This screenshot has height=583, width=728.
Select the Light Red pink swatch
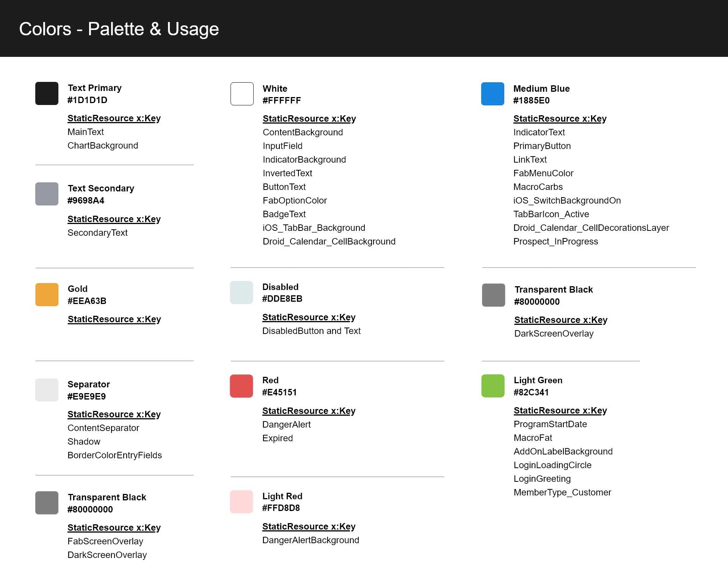(241, 502)
